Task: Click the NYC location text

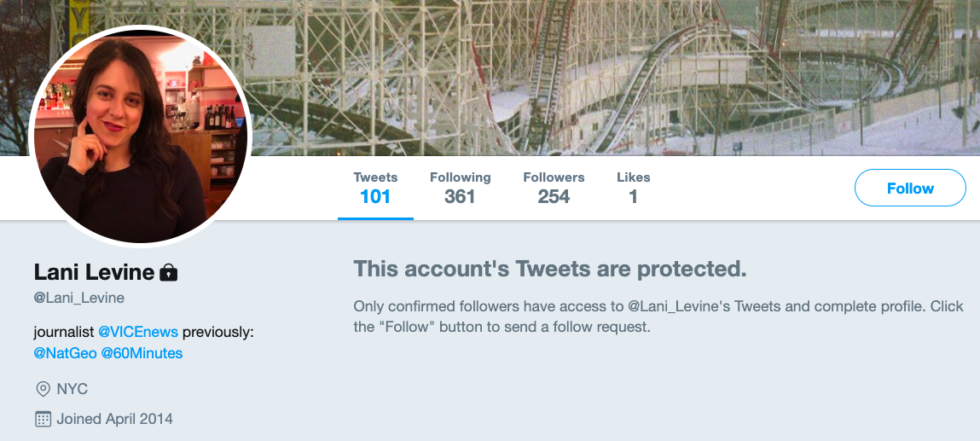Action: pos(72,389)
